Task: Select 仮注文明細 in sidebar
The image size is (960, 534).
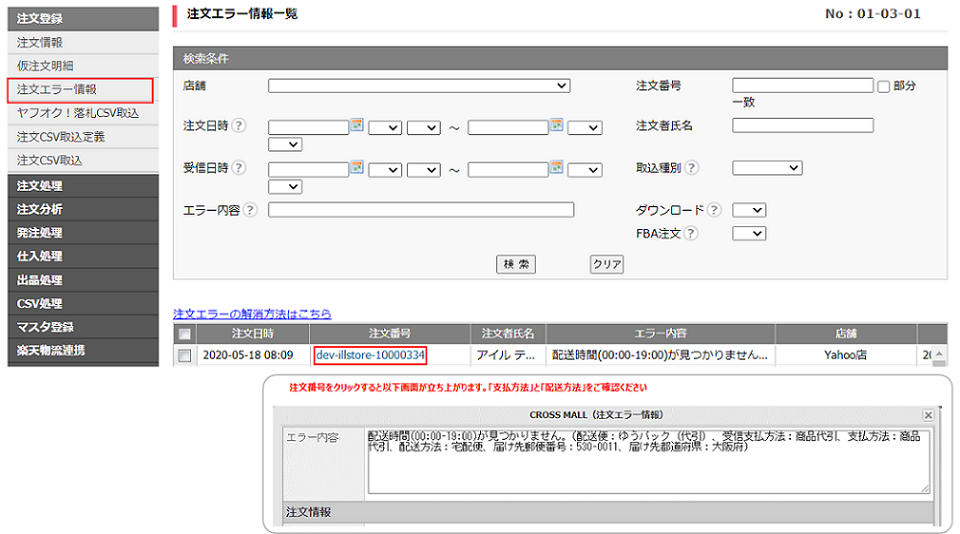Action: (x=83, y=66)
